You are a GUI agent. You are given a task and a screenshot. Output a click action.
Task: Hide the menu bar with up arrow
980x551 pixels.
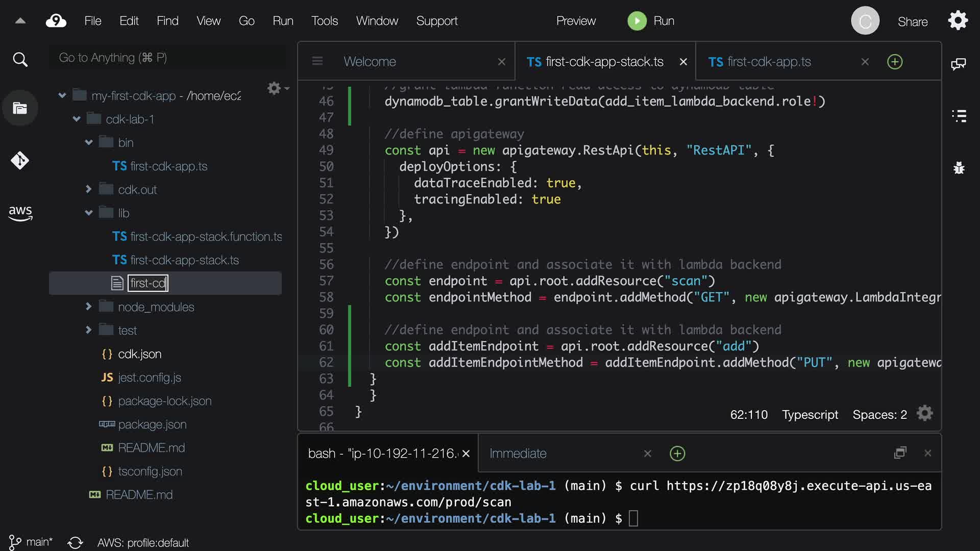[x=20, y=21]
